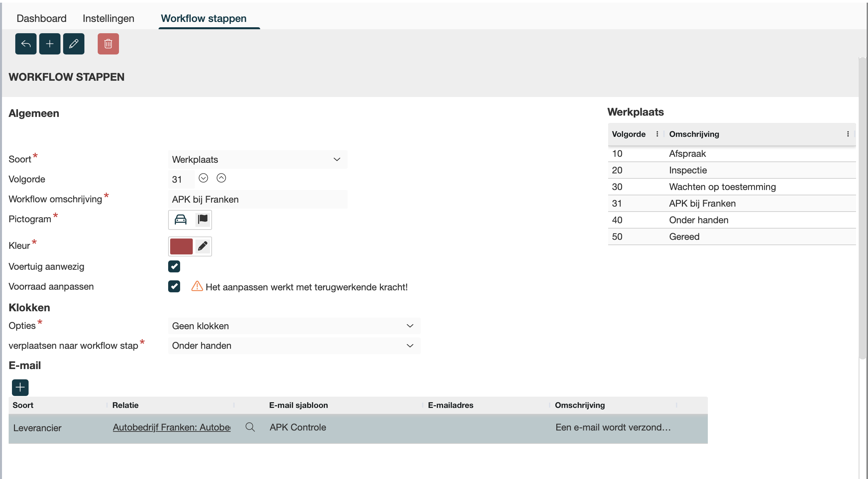Click the back arrow toolbar button
The image size is (868, 479).
coord(26,44)
